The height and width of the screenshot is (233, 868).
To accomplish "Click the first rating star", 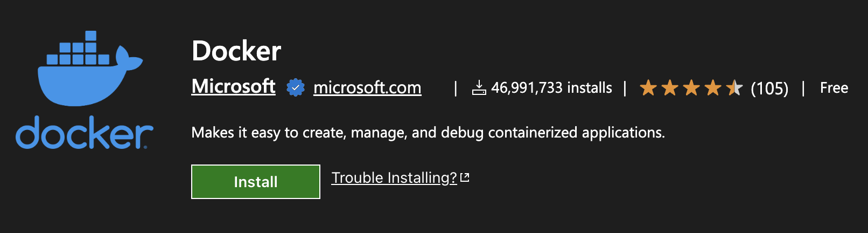I will click(x=648, y=87).
